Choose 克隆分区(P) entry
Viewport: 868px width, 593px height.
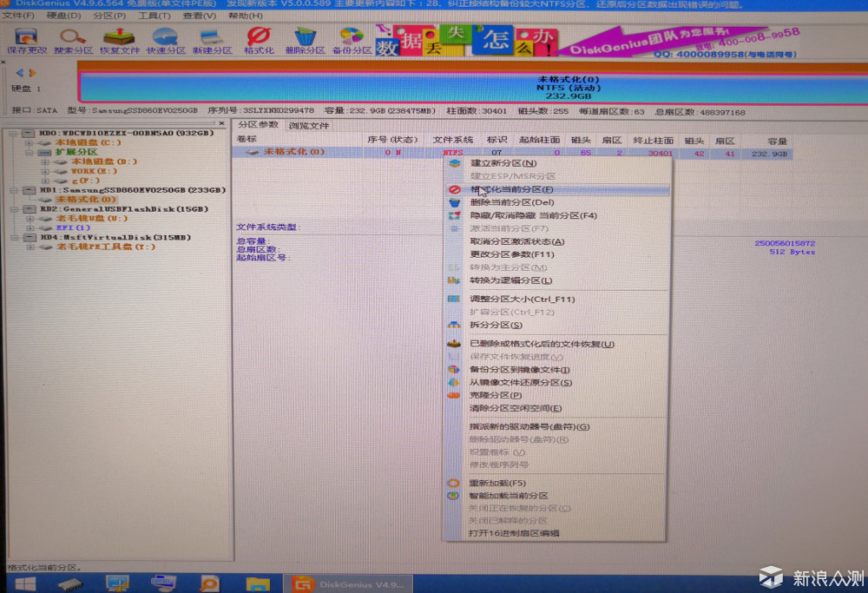click(x=557, y=395)
